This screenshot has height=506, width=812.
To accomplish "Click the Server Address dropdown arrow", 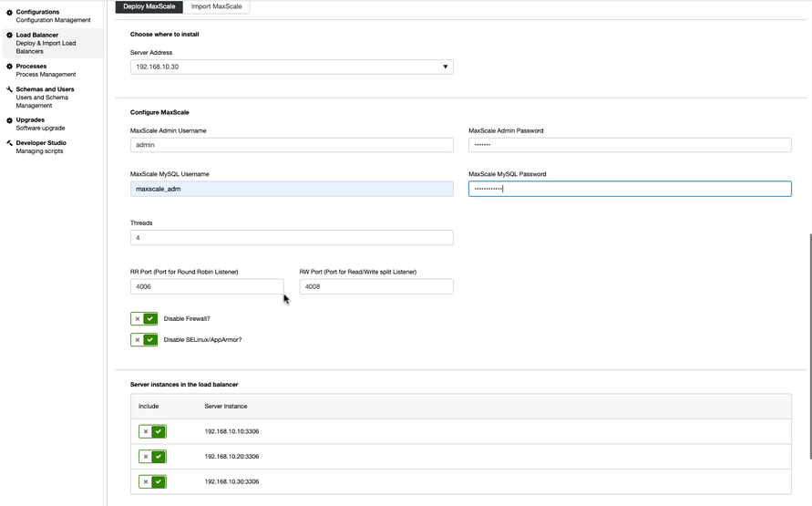I will click(445, 67).
